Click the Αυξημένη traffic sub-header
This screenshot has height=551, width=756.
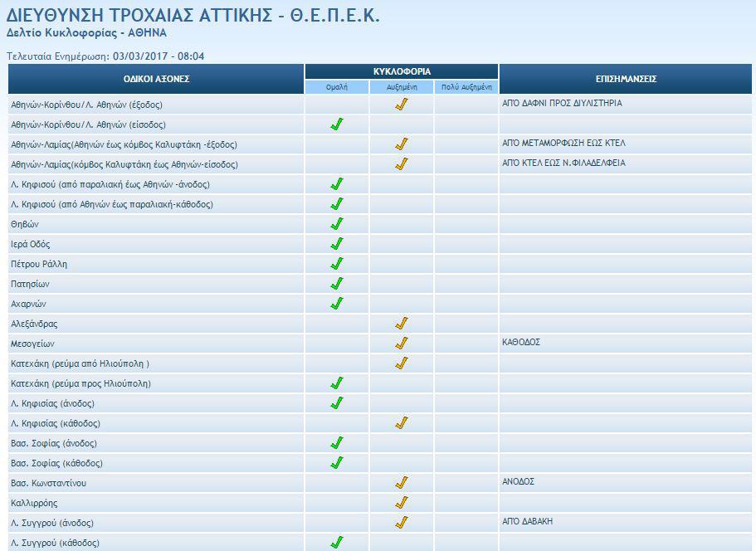402,87
